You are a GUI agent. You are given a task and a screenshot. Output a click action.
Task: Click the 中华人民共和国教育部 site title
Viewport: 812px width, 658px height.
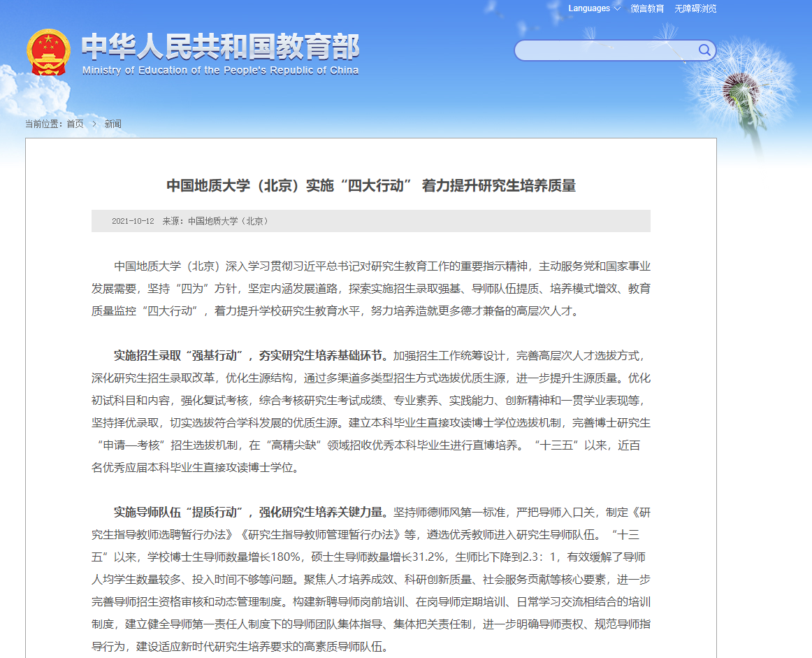(x=221, y=46)
